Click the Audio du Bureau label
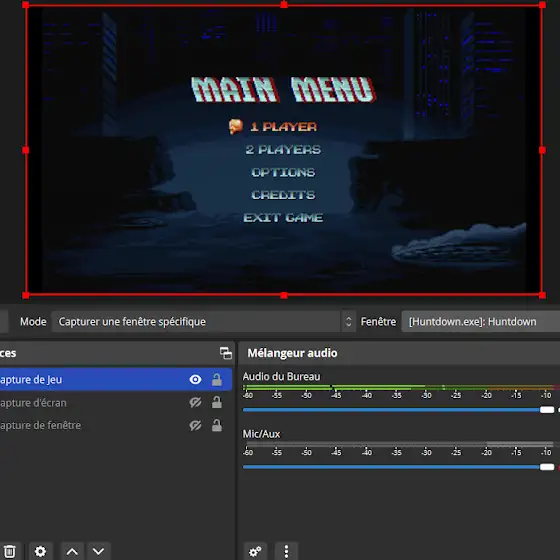The image size is (560, 560). [281, 376]
